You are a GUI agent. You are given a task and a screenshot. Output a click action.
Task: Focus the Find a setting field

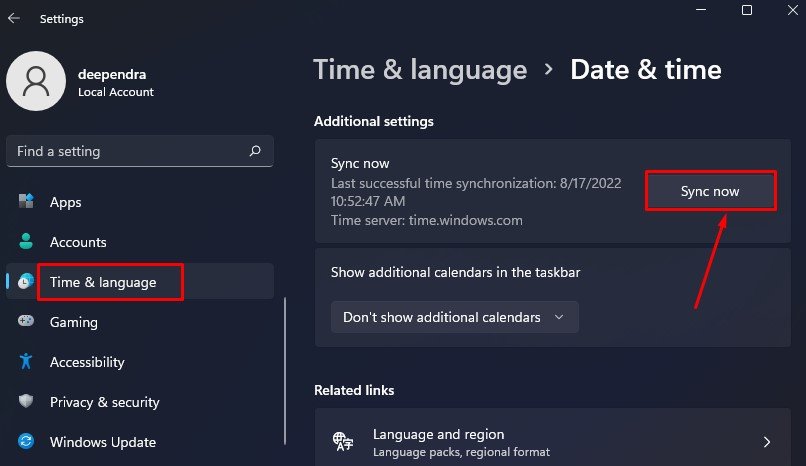click(140, 151)
